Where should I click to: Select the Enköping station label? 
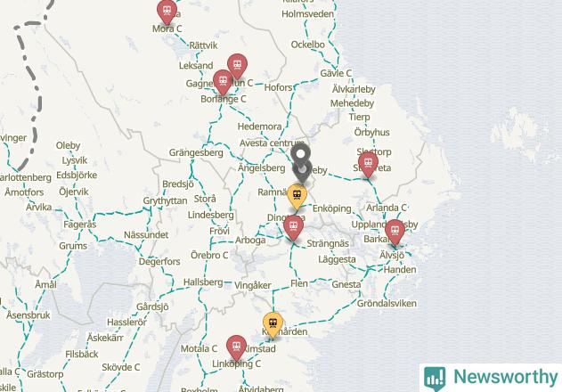coord(332,208)
